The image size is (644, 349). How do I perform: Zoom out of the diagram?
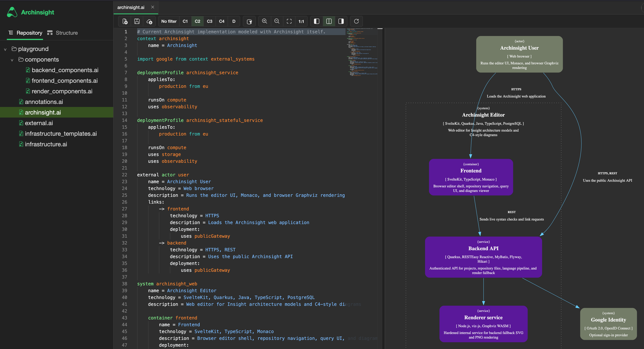point(277,21)
